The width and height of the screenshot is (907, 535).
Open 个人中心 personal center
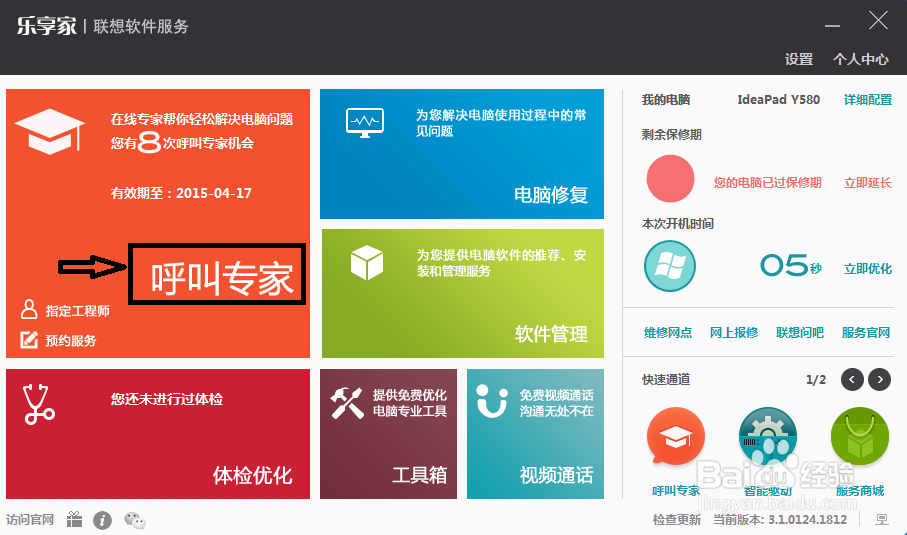coord(861,59)
